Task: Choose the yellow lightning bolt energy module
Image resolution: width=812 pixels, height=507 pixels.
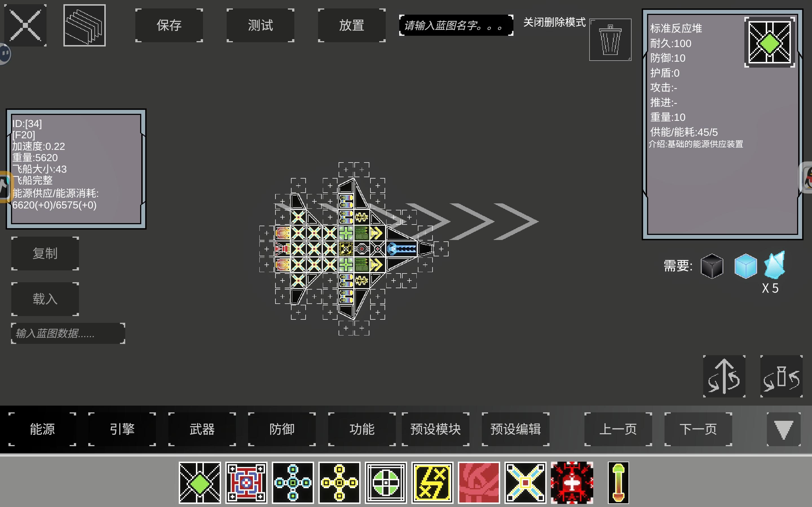Action: pos(433,483)
